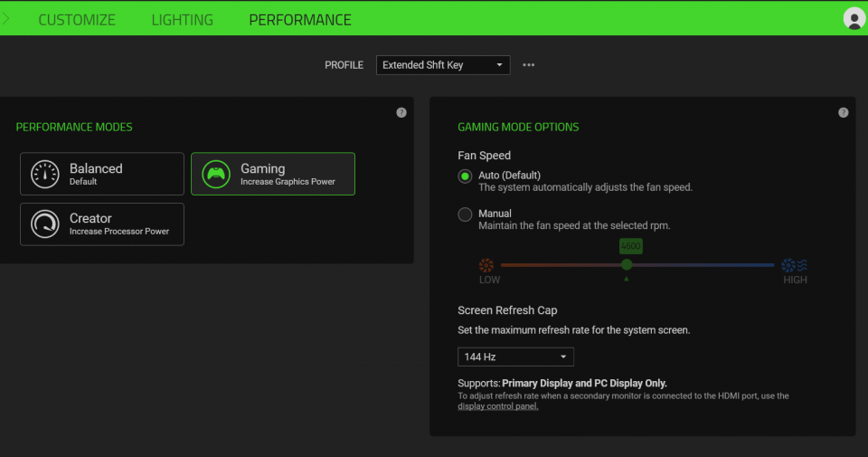Open the 144 Hz refresh cap dropdown
The image size is (868, 457).
tap(515, 357)
